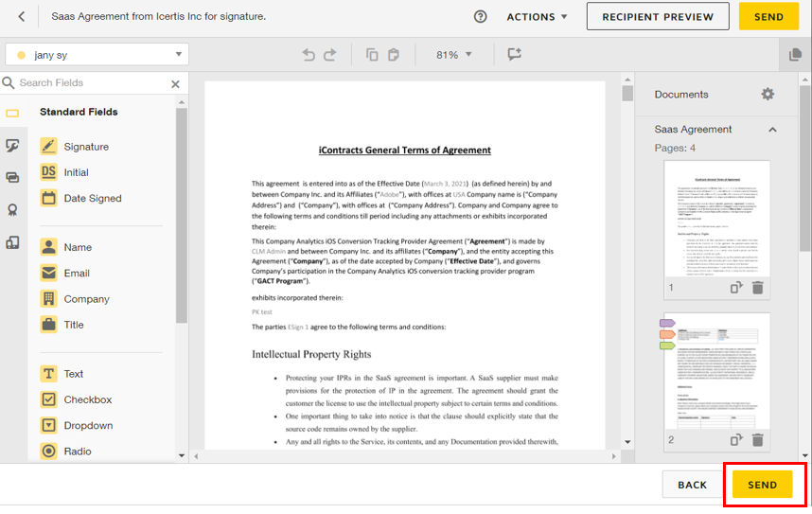812x514 pixels.
Task: Click the paste clipboard icon
Action: coord(394,54)
